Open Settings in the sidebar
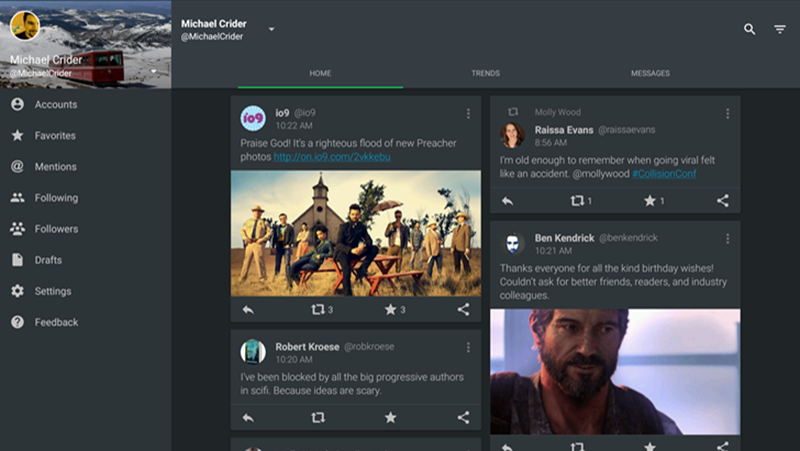 [86, 291]
